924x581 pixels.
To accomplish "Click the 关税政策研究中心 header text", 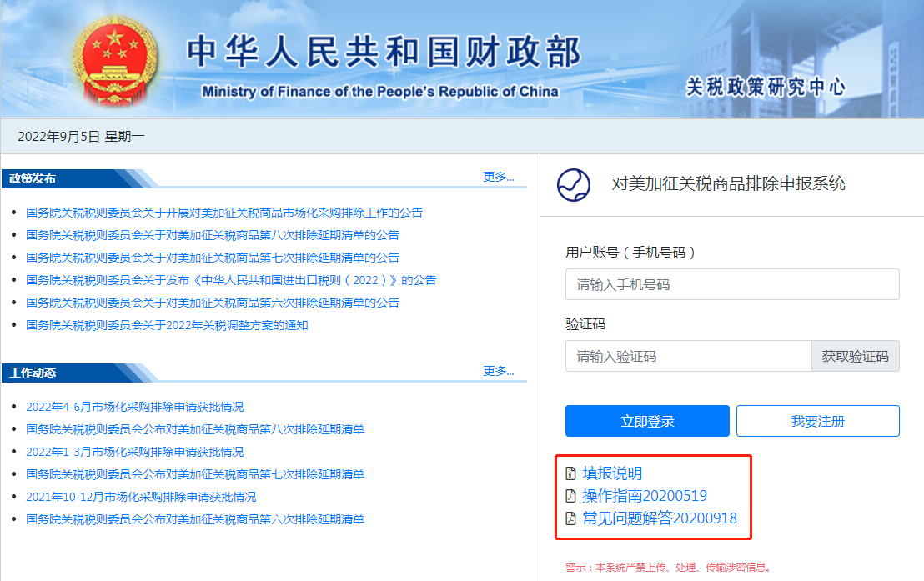I will [766, 88].
